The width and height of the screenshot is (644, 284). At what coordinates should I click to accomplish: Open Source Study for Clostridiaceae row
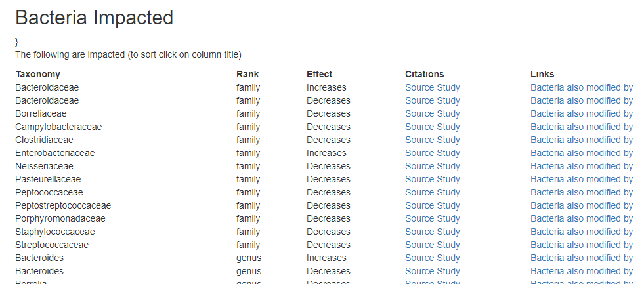[x=432, y=140]
